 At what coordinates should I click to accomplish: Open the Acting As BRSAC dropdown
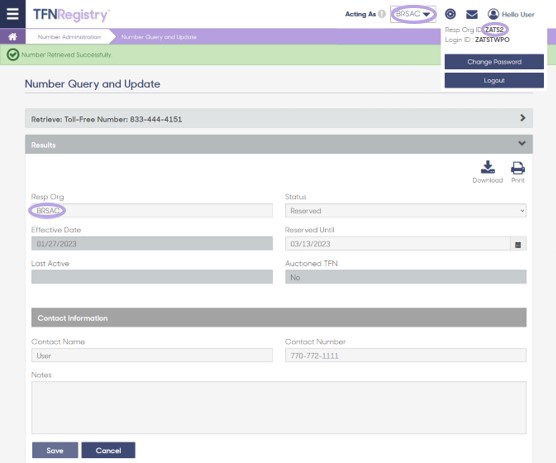tap(413, 14)
